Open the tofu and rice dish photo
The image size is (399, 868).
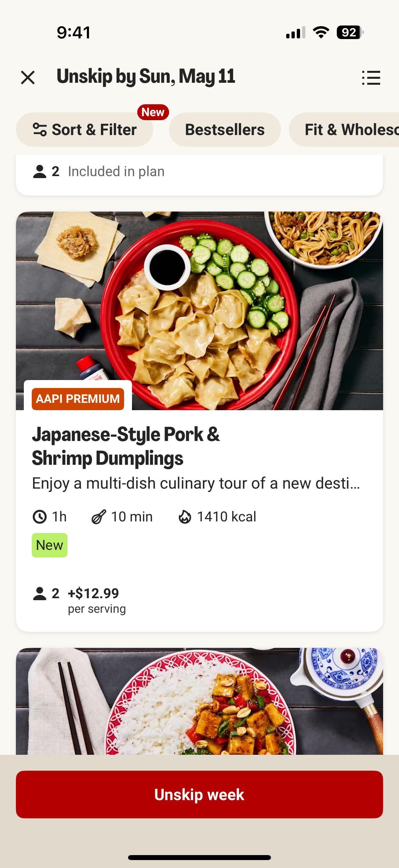click(199, 701)
